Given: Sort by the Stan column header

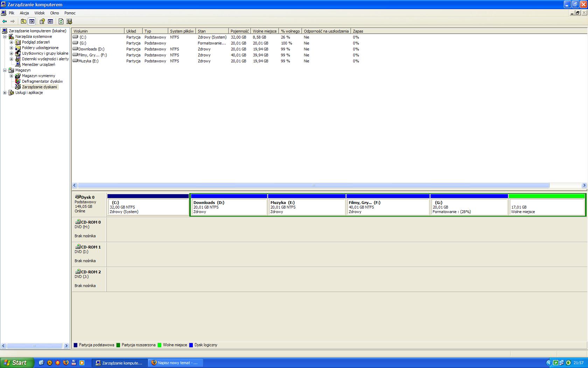Looking at the screenshot, I should pos(212,31).
